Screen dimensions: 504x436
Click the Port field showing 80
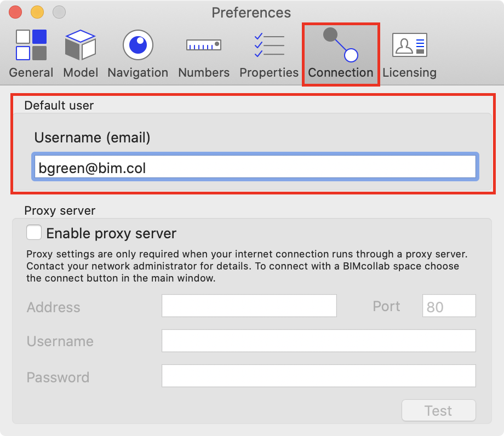pos(449,306)
